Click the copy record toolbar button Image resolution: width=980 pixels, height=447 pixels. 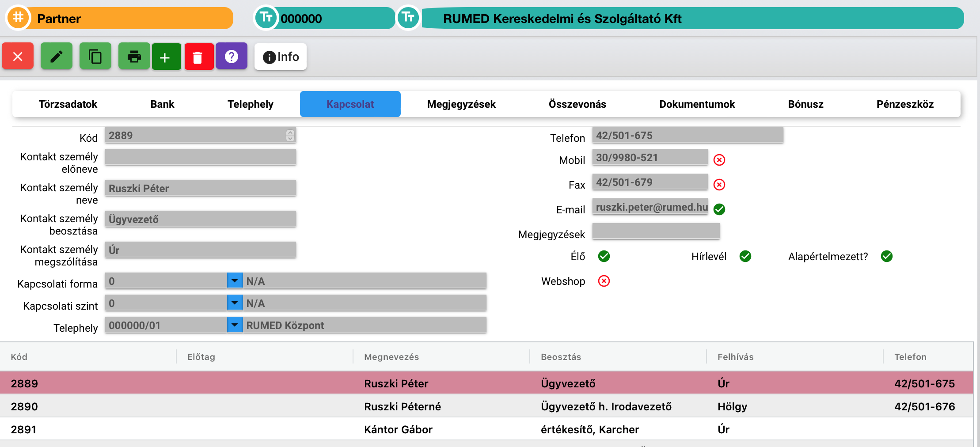pos(95,56)
